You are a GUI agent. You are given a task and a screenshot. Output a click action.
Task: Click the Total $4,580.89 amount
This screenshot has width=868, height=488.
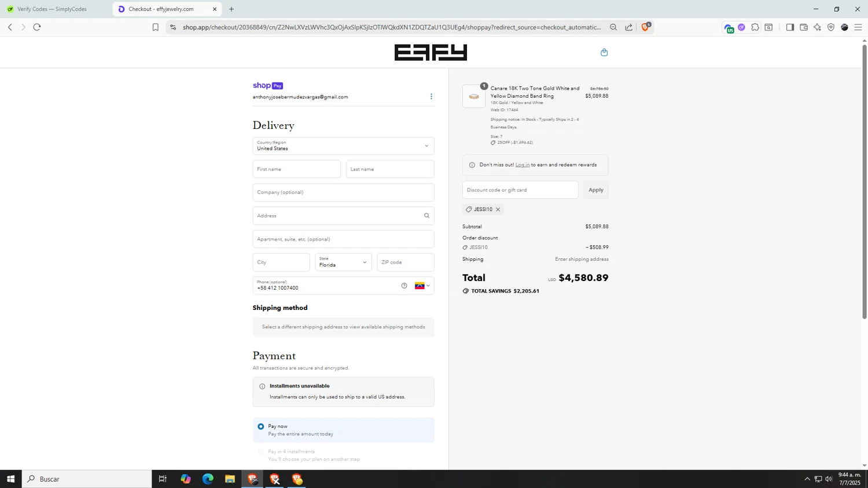[583, 278]
